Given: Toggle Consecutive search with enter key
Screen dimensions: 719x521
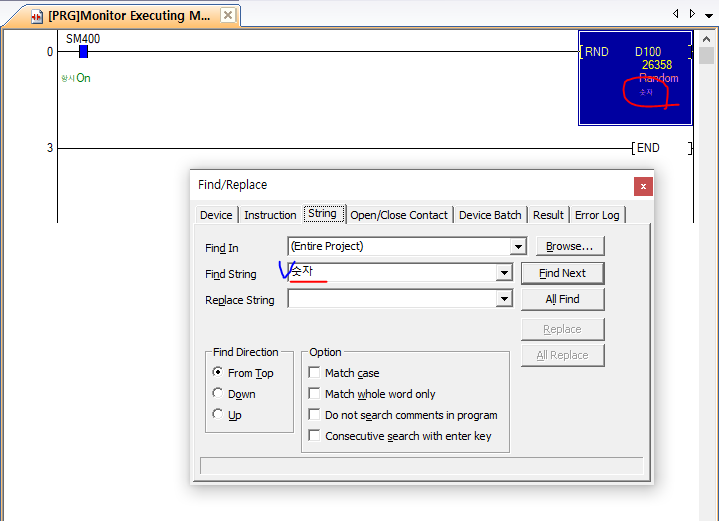Looking at the screenshot, I should pyautogui.click(x=314, y=435).
